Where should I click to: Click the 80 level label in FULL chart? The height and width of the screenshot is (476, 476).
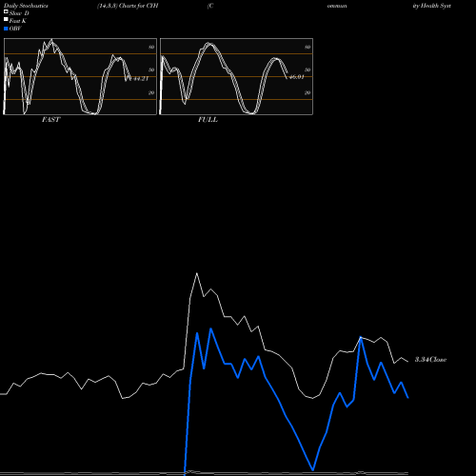[307, 47]
